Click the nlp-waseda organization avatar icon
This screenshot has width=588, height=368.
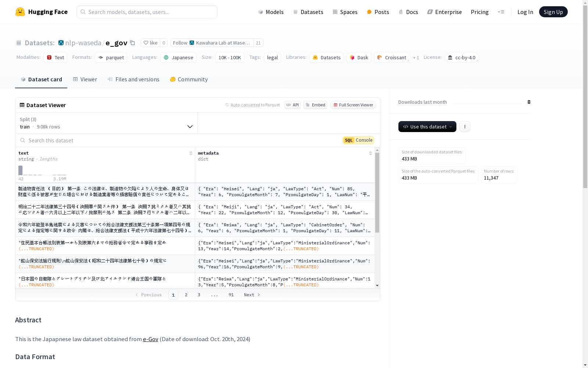[61, 43]
